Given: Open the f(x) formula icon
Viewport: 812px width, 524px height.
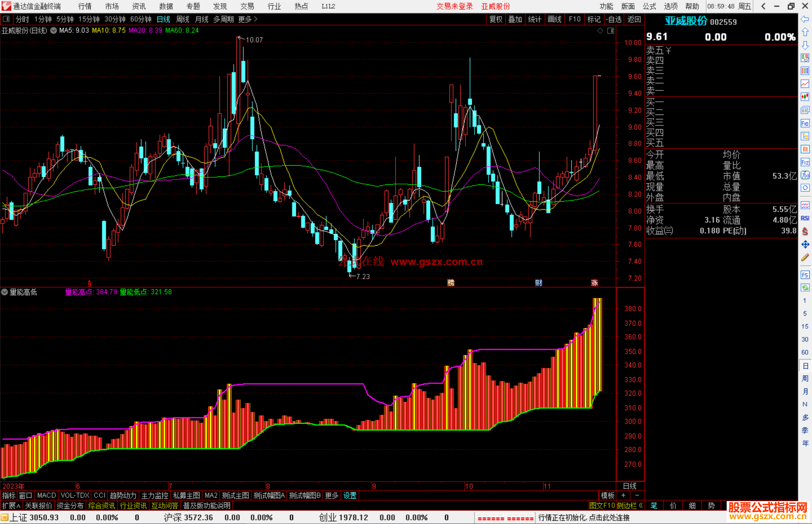Looking at the screenshot, I should 805,175.
